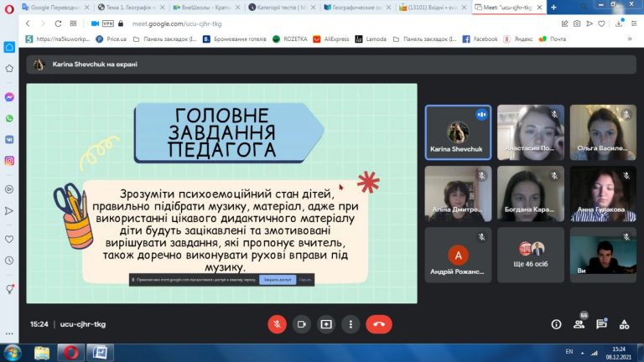The width and height of the screenshot is (644, 362).
Task: Toggle the VPN badge in address bar
Action: [108, 23]
